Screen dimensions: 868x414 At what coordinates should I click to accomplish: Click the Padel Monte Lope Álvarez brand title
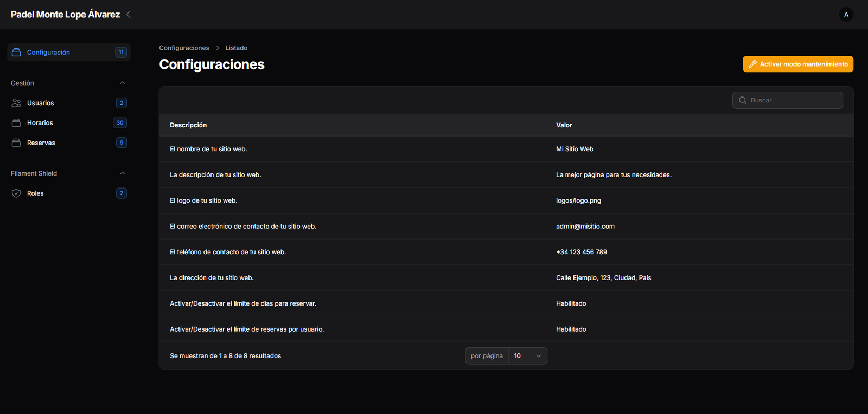click(65, 15)
